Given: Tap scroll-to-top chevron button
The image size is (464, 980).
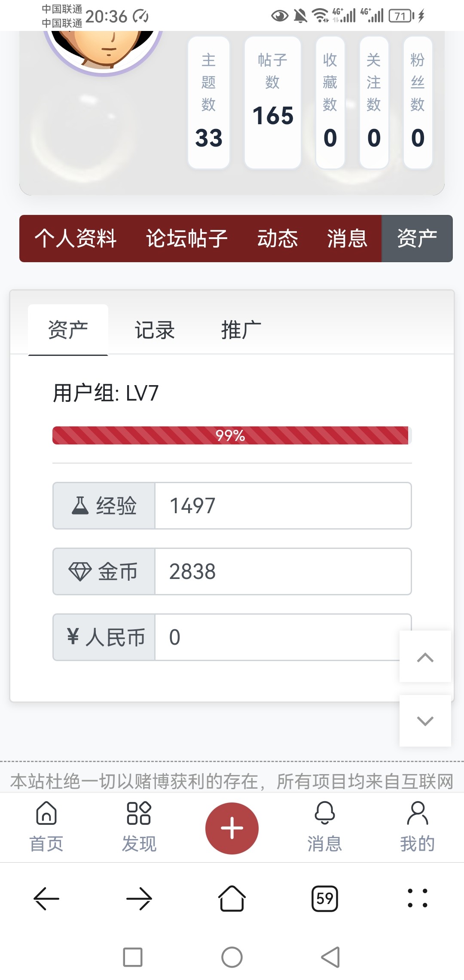Looking at the screenshot, I should tap(425, 656).
